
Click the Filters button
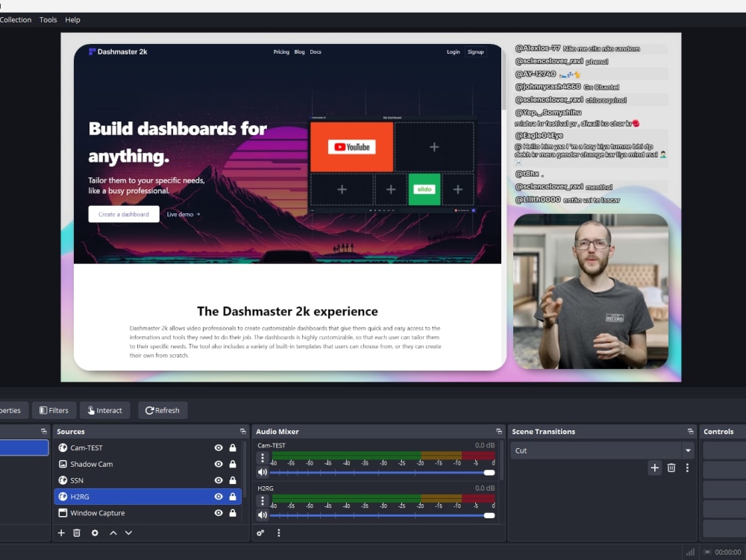pos(54,410)
